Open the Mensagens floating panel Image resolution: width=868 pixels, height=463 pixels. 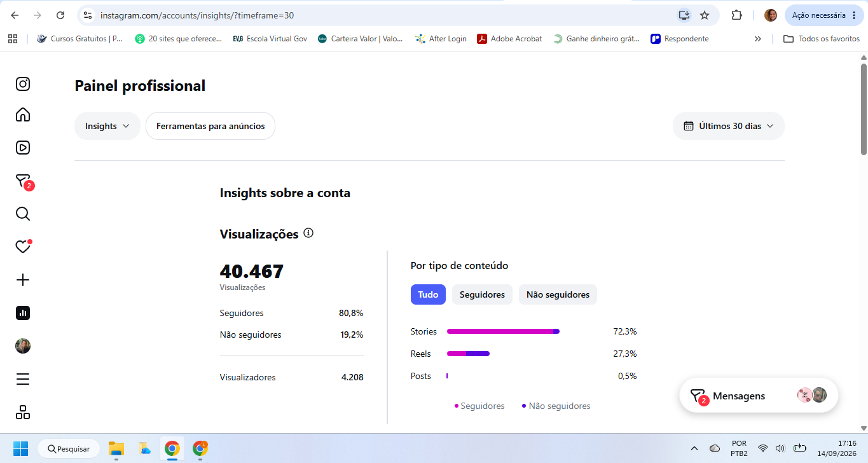click(759, 396)
